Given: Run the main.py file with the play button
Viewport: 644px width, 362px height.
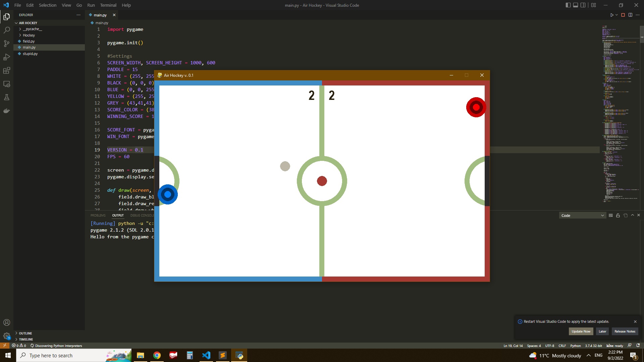Looking at the screenshot, I should point(612,15).
